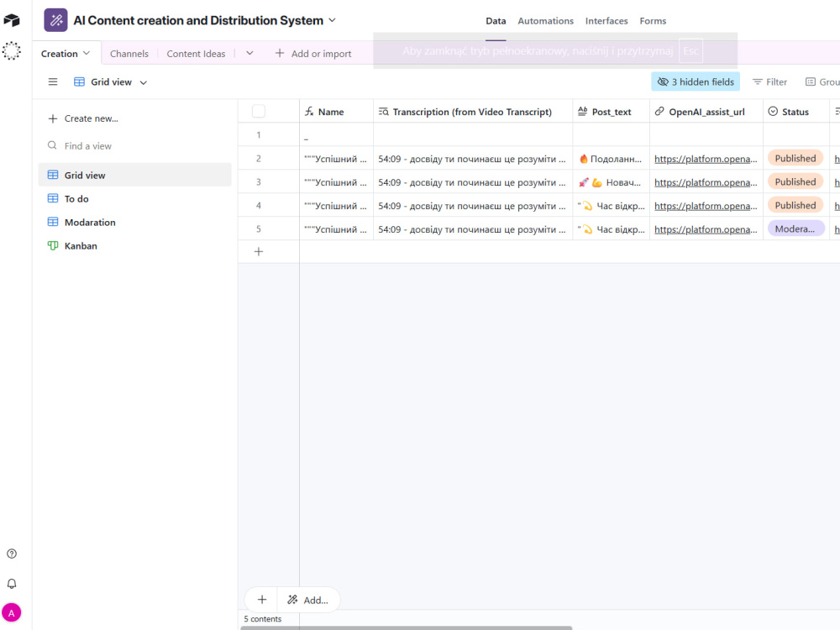Click the Group toolbar button
840x630 pixels.
coord(822,82)
